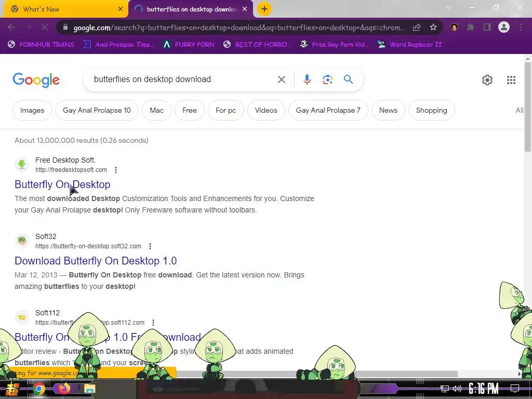Clear the search query with the X
This screenshot has width=532, height=399.
click(281, 79)
